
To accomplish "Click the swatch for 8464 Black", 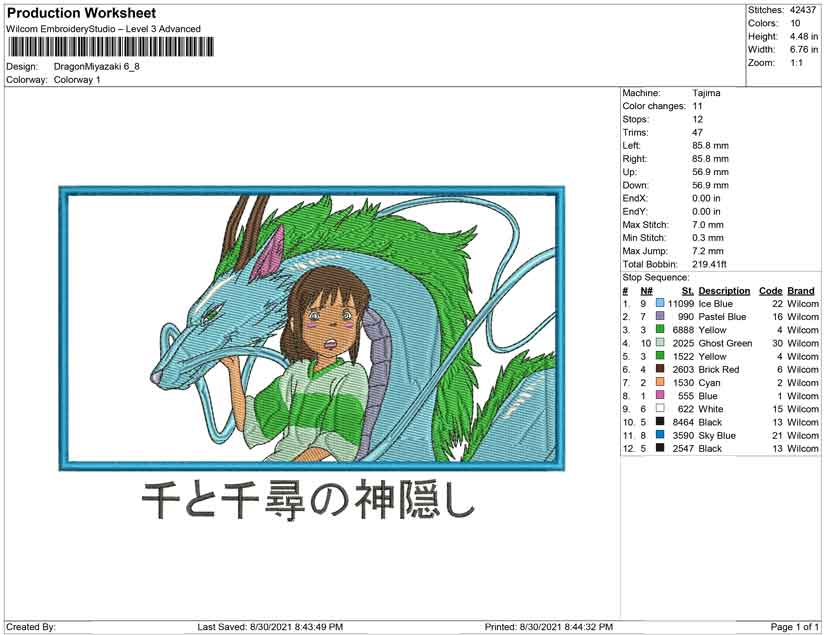I will click(x=660, y=421).
